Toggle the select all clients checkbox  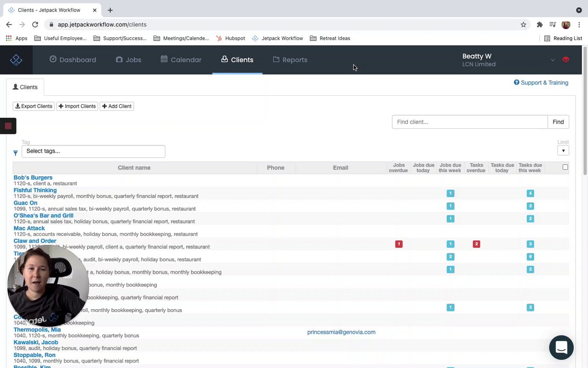565,167
